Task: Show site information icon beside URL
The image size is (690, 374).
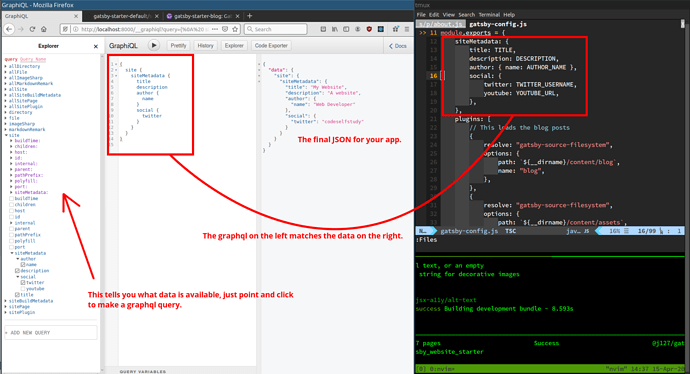Action: (75, 29)
